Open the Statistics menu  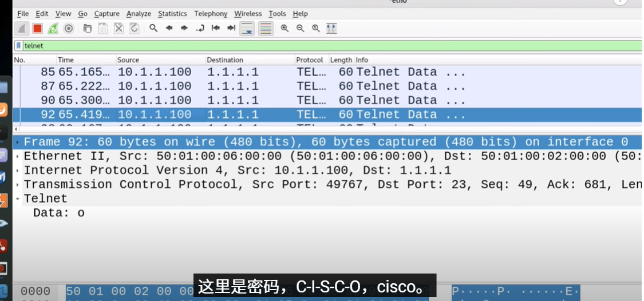tap(172, 14)
